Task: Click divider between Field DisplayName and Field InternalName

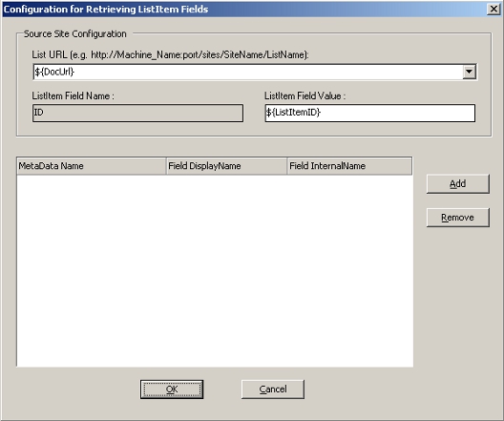Action: click(287, 166)
